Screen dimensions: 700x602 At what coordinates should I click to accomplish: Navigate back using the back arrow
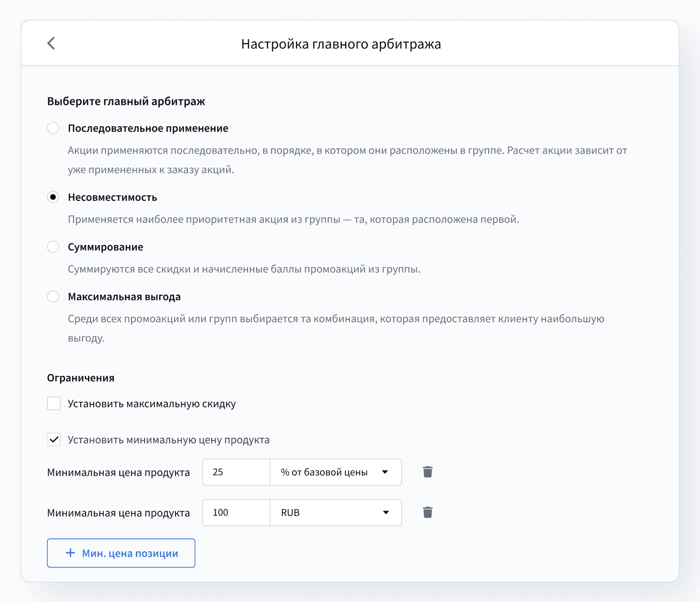51,43
